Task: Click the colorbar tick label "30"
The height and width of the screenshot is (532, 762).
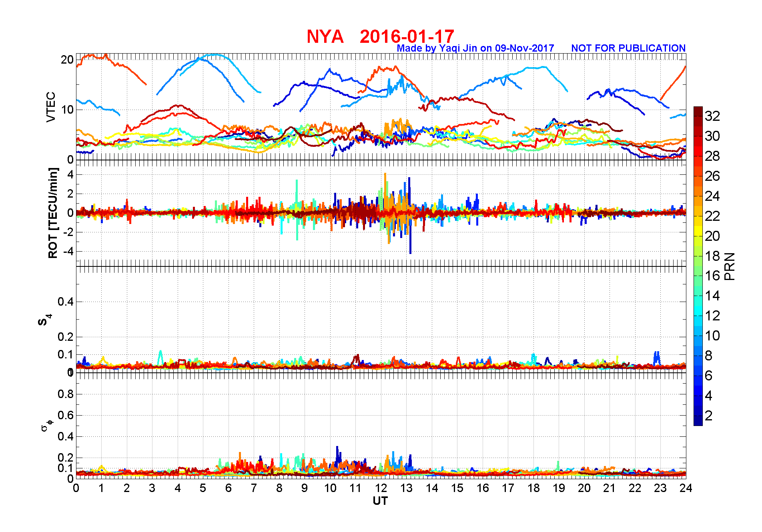Action: click(x=712, y=136)
